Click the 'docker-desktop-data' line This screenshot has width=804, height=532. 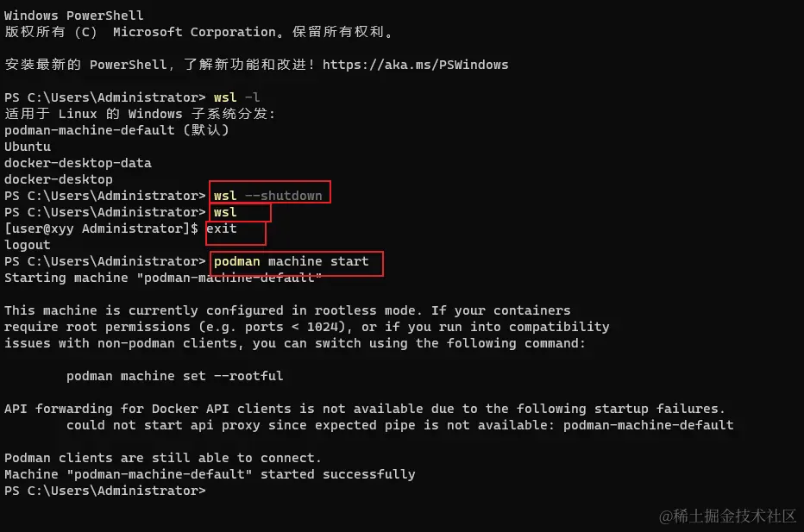(x=78, y=163)
